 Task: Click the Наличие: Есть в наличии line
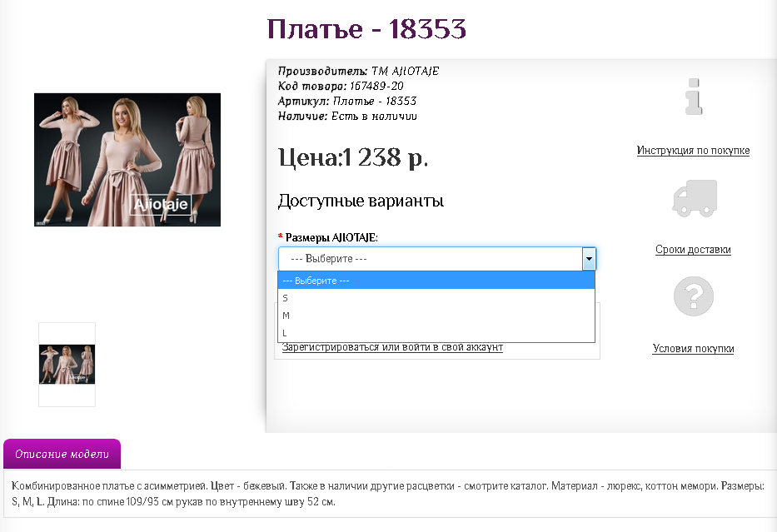[347, 116]
